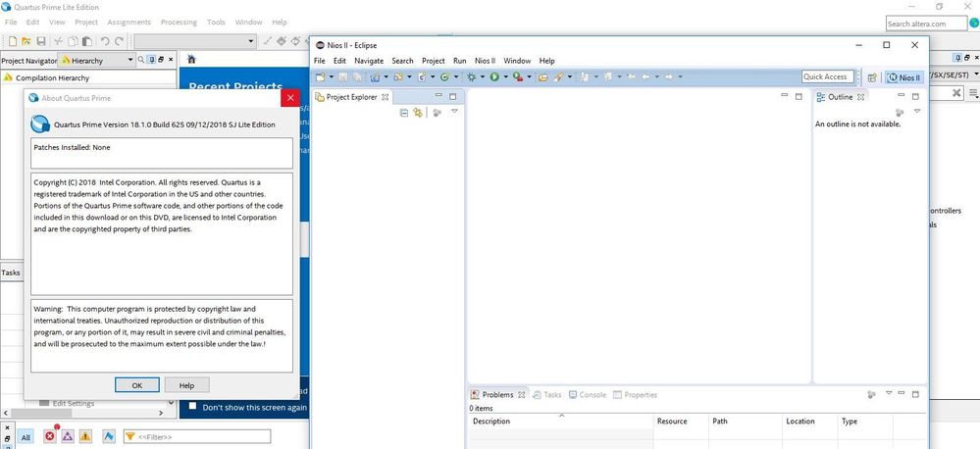
Task: Click the error filter icon in Quartus Messages
Action: click(x=50, y=436)
